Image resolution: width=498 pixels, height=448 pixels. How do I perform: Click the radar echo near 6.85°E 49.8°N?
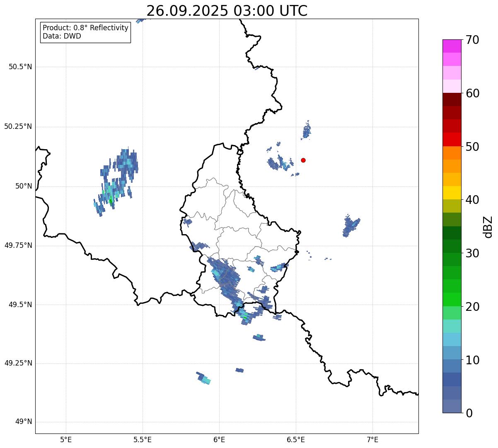tap(351, 226)
